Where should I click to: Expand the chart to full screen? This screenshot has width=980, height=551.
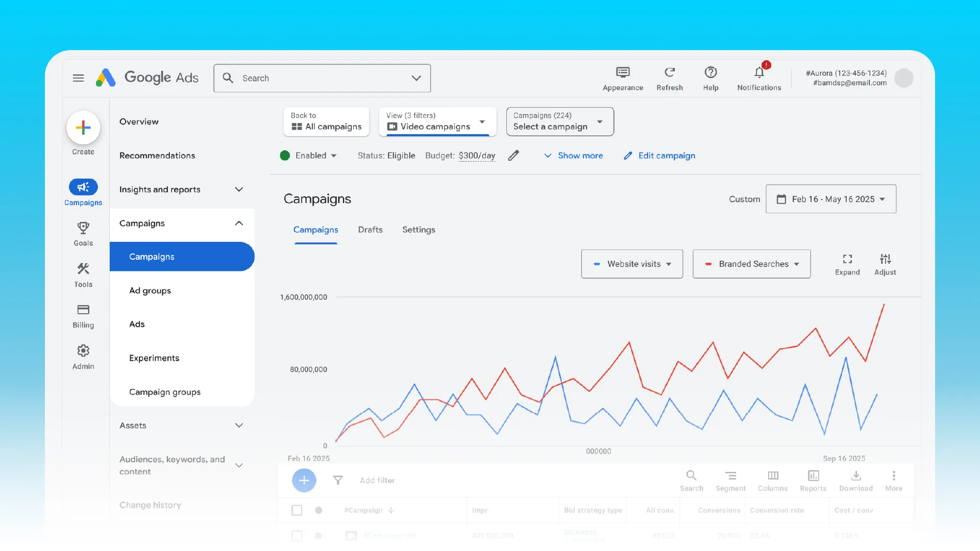coord(847,264)
